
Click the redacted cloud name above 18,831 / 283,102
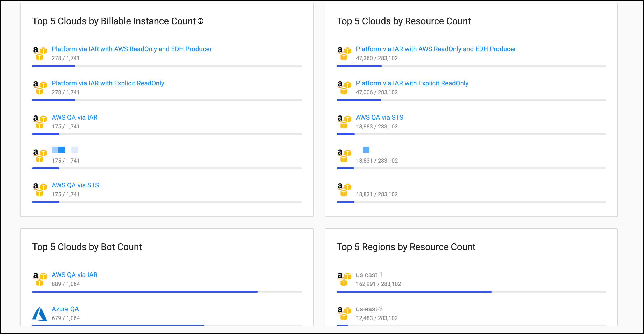[x=366, y=150]
